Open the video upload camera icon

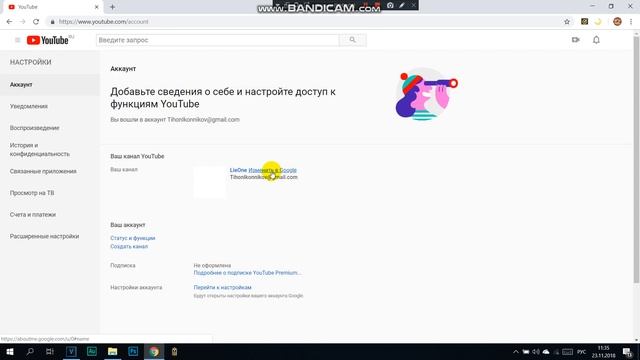point(576,40)
